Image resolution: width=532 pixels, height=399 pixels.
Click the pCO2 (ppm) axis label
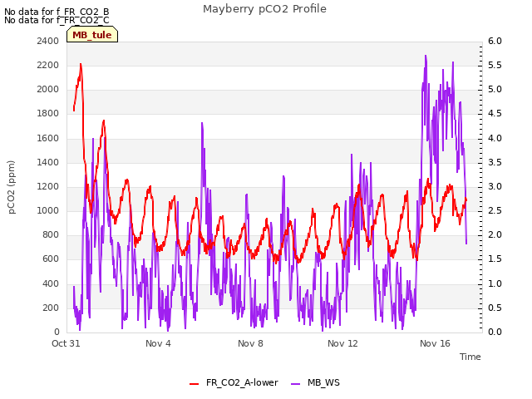tap(12, 187)
